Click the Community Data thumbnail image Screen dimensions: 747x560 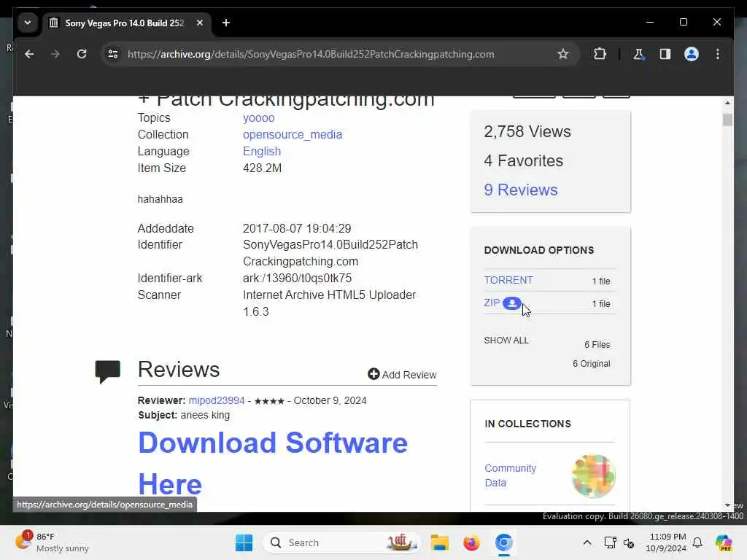pyautogui.click(x=593, y=475)
